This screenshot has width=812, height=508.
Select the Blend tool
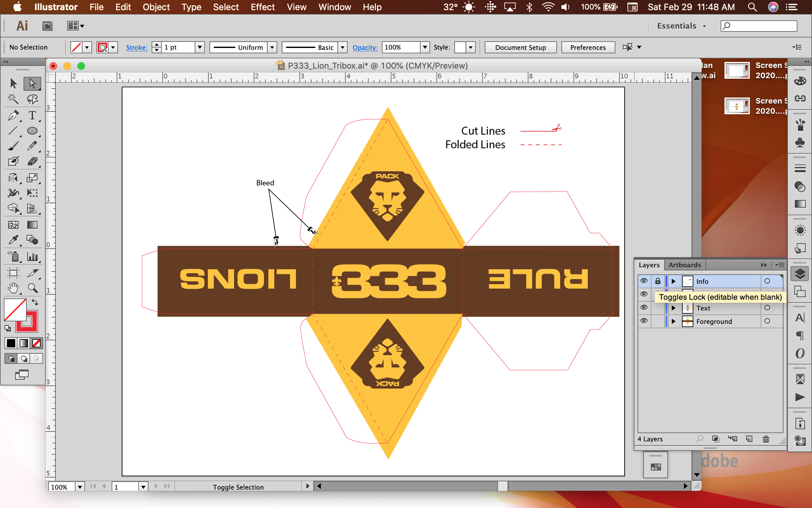32,240
